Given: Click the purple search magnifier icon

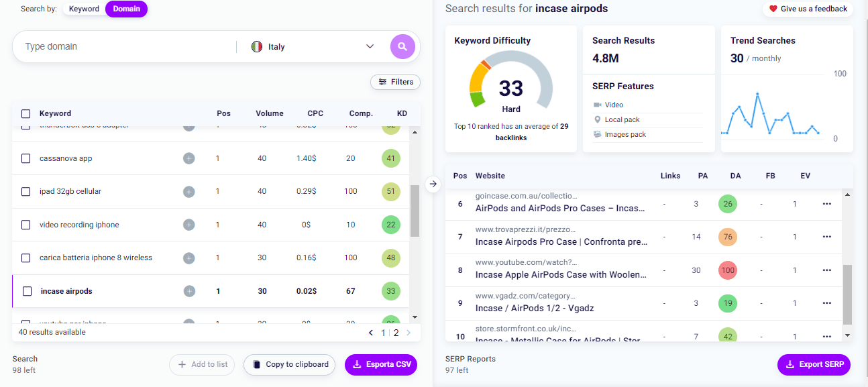Looking at the screenshot, I should point(402,46).
